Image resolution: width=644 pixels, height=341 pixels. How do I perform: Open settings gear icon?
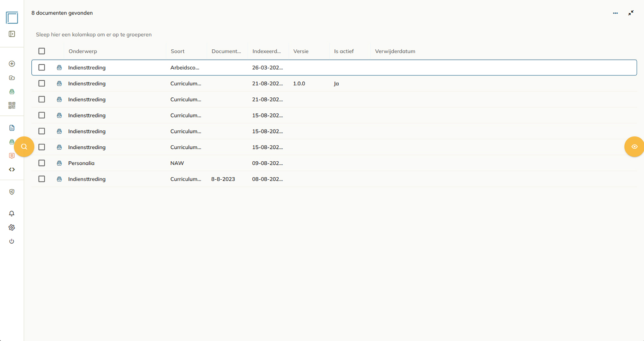pos(12,227)
